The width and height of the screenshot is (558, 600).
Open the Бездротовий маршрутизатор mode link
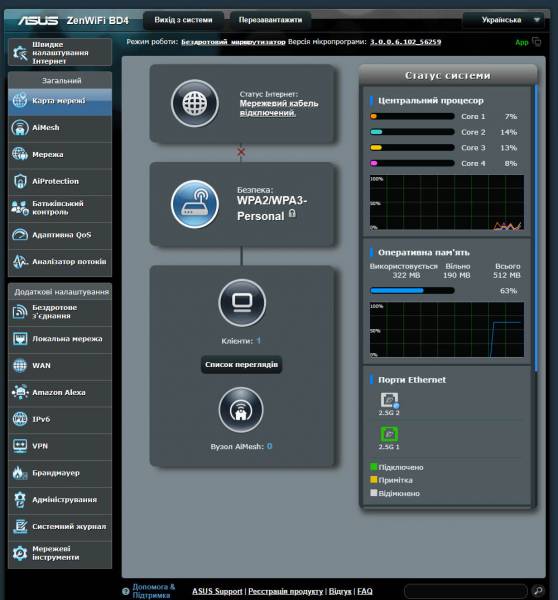tap(233, 42)
